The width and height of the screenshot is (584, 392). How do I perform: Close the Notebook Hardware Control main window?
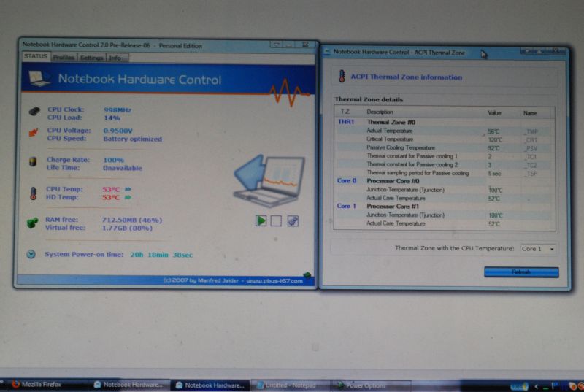pyautogui.click(x=305, y=45)
